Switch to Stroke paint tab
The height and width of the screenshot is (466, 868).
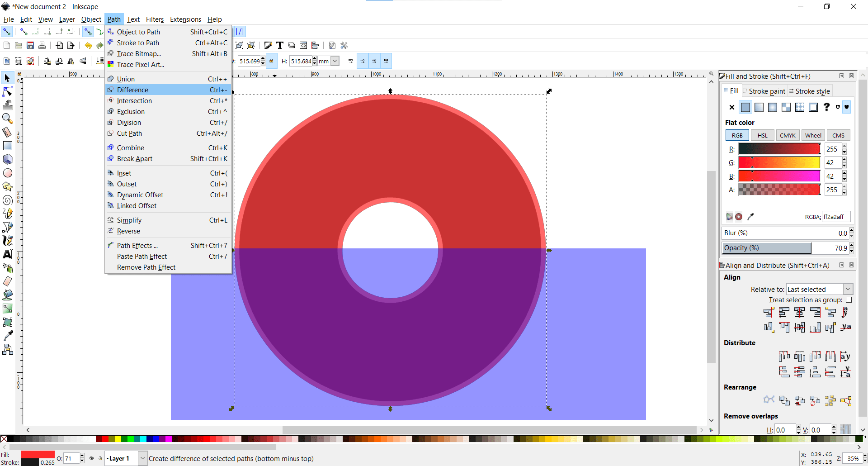764,91
